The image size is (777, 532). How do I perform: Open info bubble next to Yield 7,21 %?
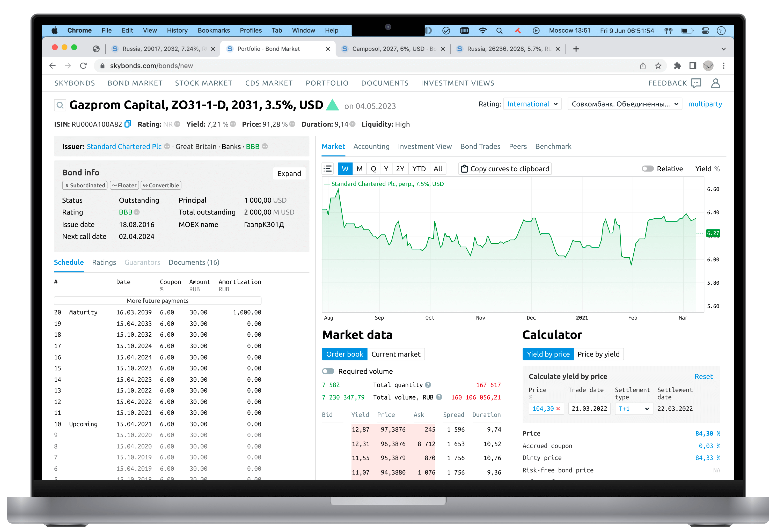[233, 124]
